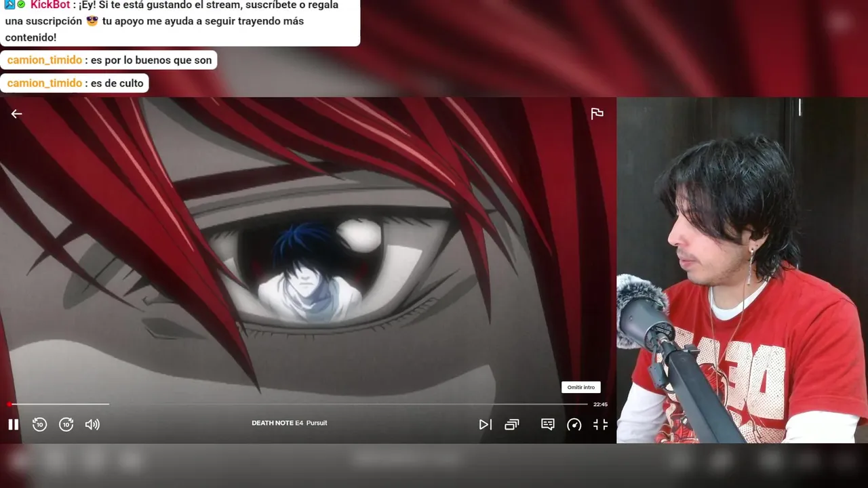Viewport: 868px width, 488px height.
Task: Seek along the video progress bar
Action: (x=298, y=404)
